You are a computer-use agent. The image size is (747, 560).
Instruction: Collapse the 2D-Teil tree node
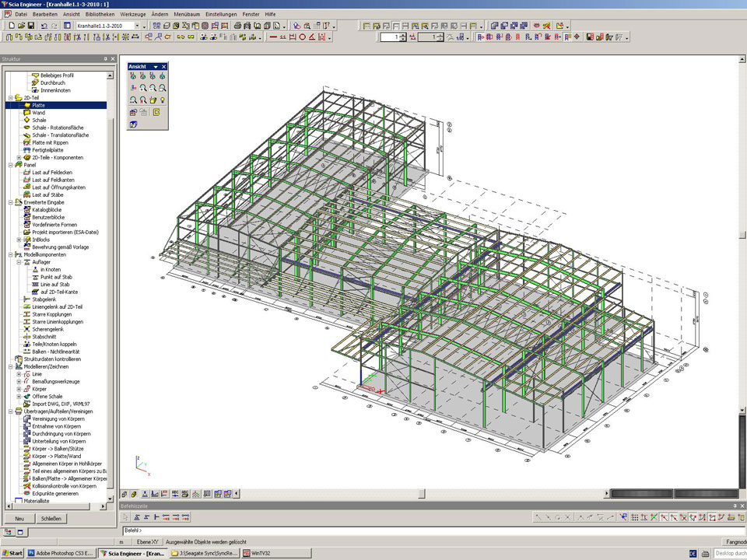pyautogui.click(x=10, y=98)
